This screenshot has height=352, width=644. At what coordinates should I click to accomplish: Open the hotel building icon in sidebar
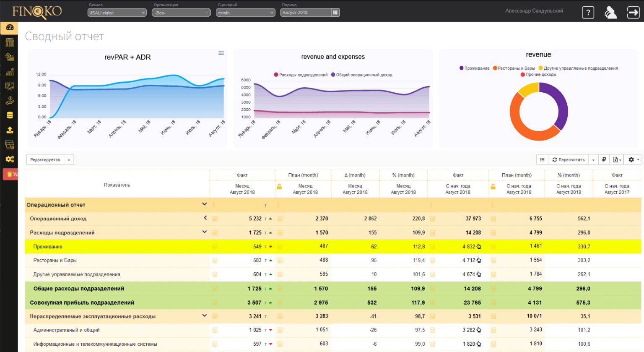[x=10, y=42]
